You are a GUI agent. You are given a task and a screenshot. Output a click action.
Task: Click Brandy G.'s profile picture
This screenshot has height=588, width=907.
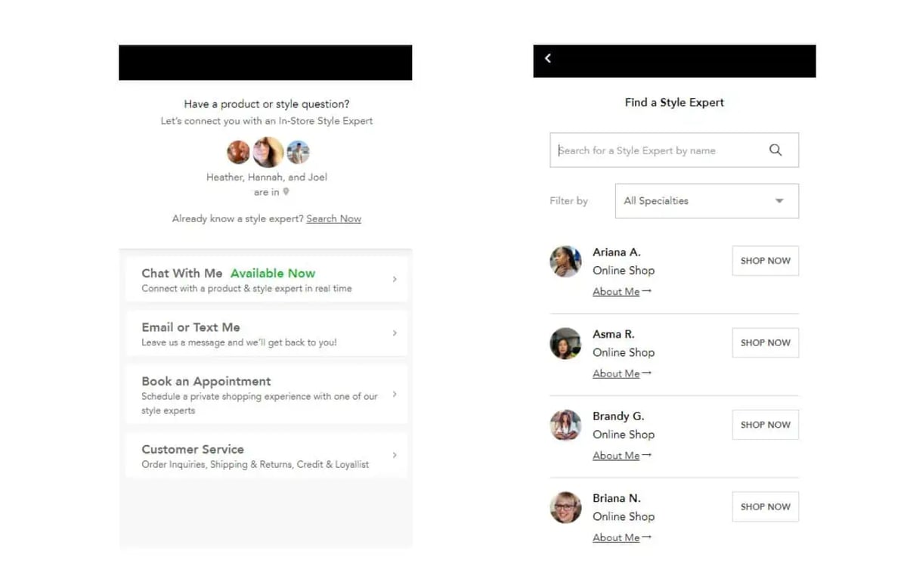click(x=565, y=426)
